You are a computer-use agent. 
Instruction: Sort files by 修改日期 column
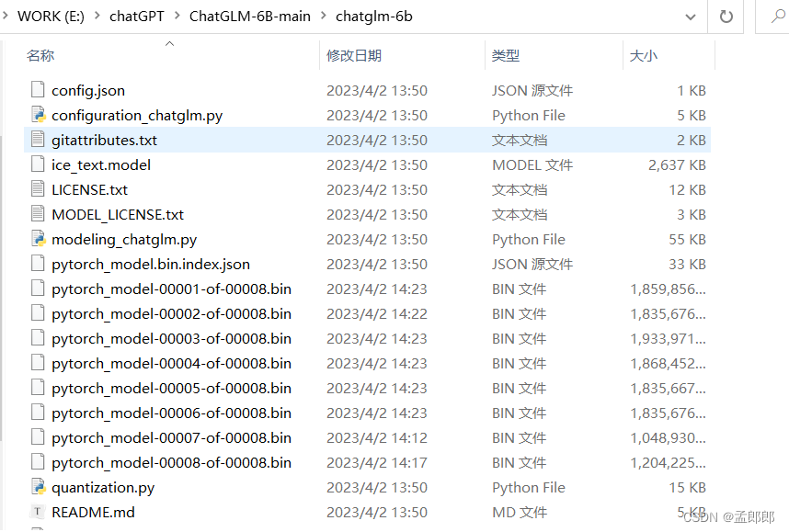coord(354,55)
